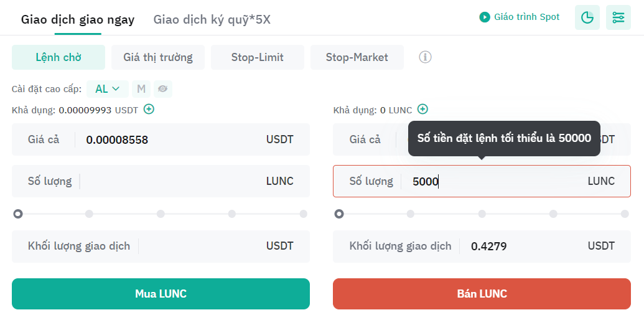
Task: Click the green Mua LUNC button
Action: [161, 294]
